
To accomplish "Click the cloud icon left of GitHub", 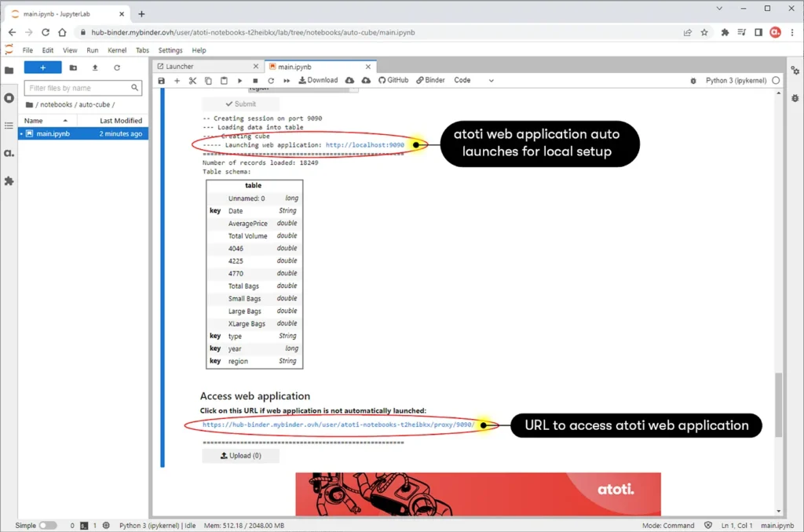I will tap(366, 81).
